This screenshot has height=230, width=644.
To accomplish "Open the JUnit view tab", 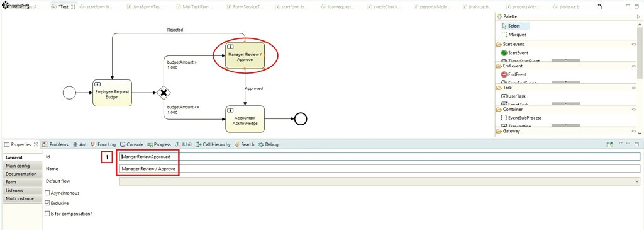I will pos(184,144).
